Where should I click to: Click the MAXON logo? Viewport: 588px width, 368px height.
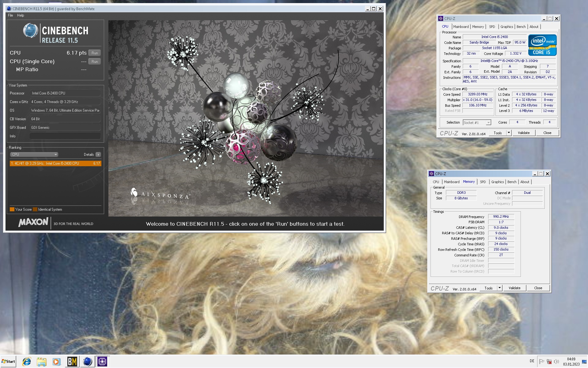(x=33, y=222)
